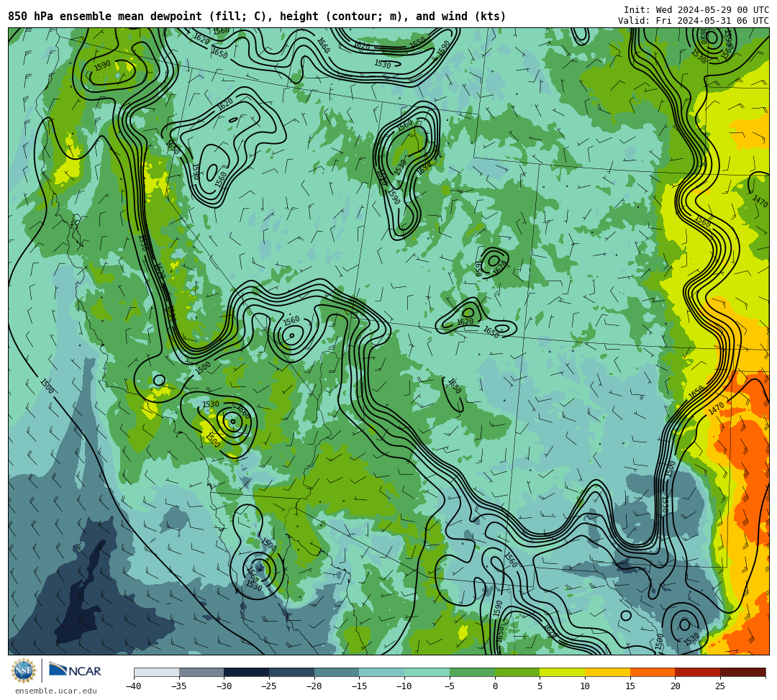777x700 pixels.
Task: Click the Init time 'Wed 2024-05-29 00 UTC'
Action: pyautogui.click(x=712, y=10)
